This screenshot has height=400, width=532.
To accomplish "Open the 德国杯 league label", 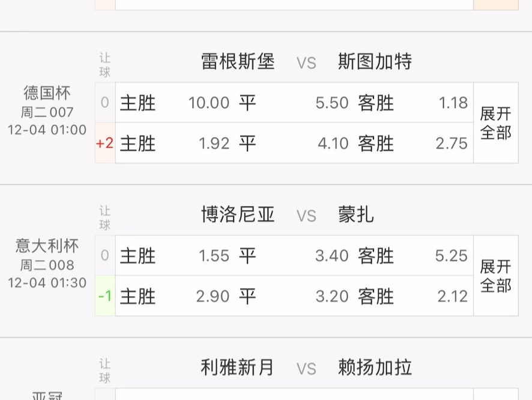I will pyautogui.click(x=47, y=93).
